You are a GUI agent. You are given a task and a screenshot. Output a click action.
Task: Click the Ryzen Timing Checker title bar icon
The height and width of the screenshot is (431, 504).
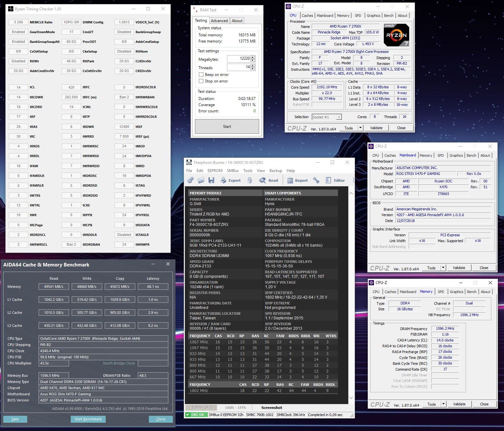point(11,9)
